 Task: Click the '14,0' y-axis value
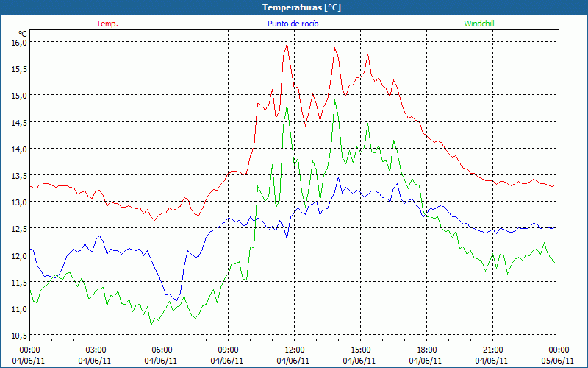pos(19,149)
